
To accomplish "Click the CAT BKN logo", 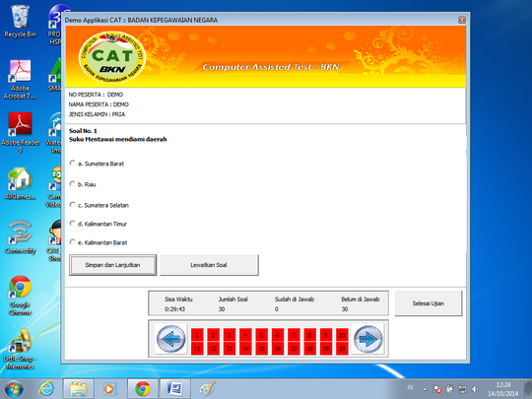I will click(x=112, y=57).
